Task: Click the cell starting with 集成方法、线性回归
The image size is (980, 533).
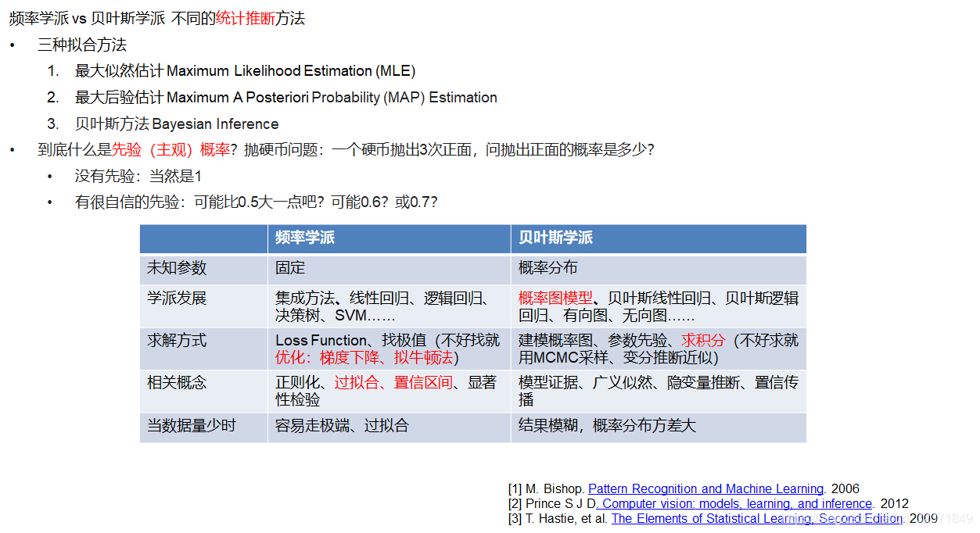Action: (x=389, y=306)
